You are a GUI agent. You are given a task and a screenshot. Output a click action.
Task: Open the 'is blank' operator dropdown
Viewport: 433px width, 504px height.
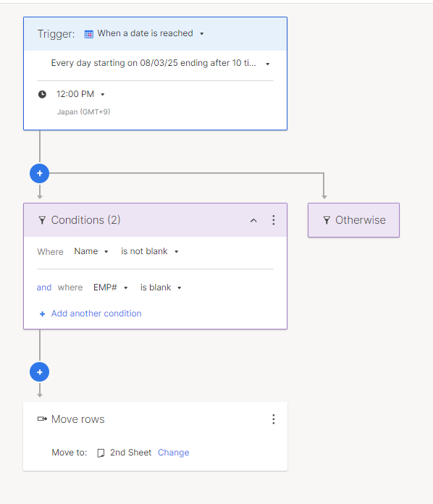[161, 287]
